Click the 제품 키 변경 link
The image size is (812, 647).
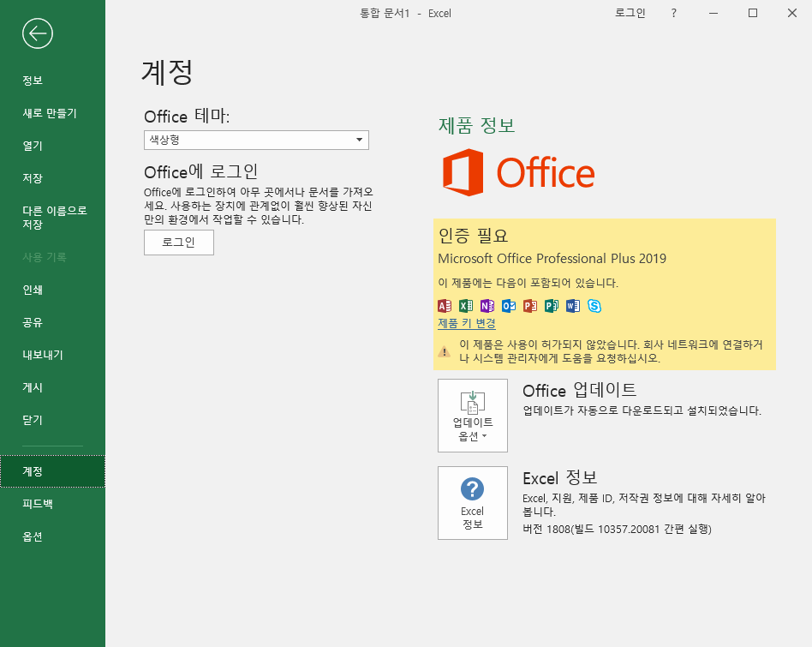(x=467, y=324)
